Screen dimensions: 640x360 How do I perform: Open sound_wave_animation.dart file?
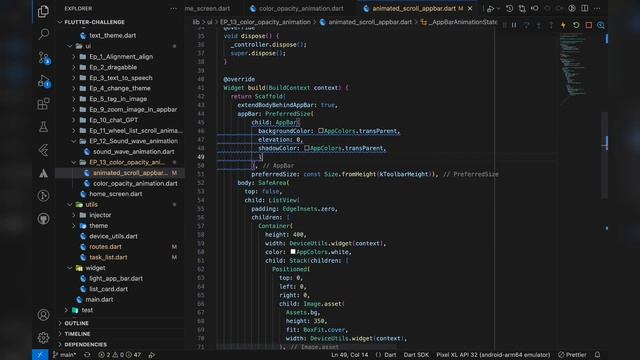[x=133, y=152]
